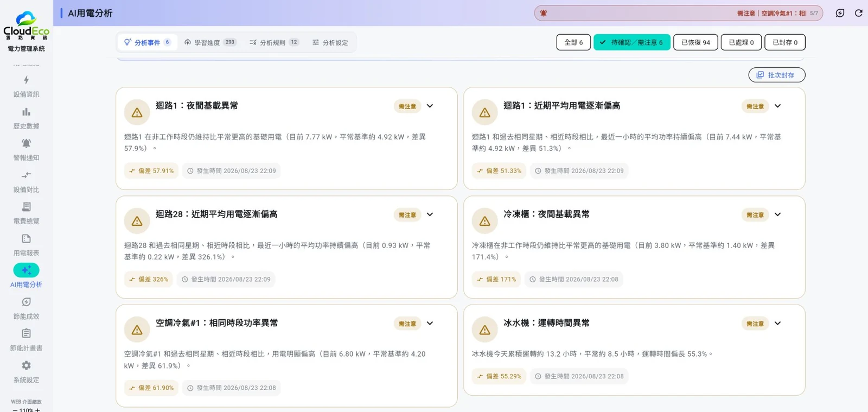This screenshot has height=412, width=868.
Task: Click 偏差 171% tag on 冷凍櫃 card
Action: 496,279
